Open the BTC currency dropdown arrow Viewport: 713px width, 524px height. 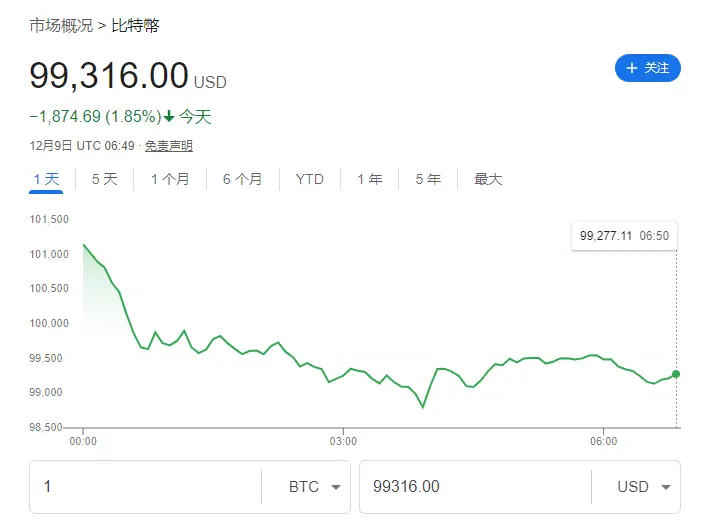point(335,487)
